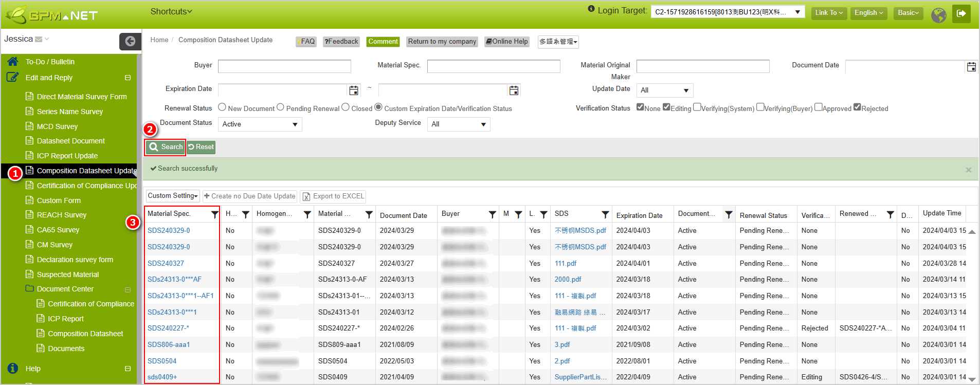
Task: Open the MCD Survey page
Action: (57, 126)
